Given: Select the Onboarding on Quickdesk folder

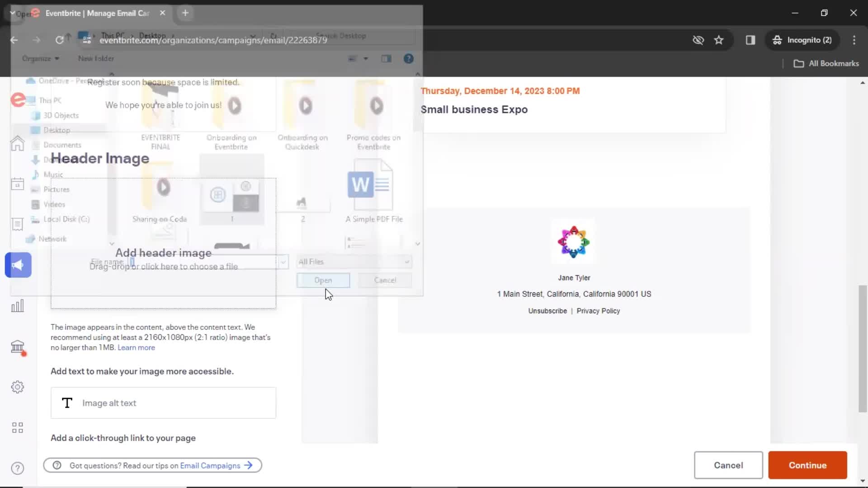Looking at the screenshot, I should (x=302, y=116).
